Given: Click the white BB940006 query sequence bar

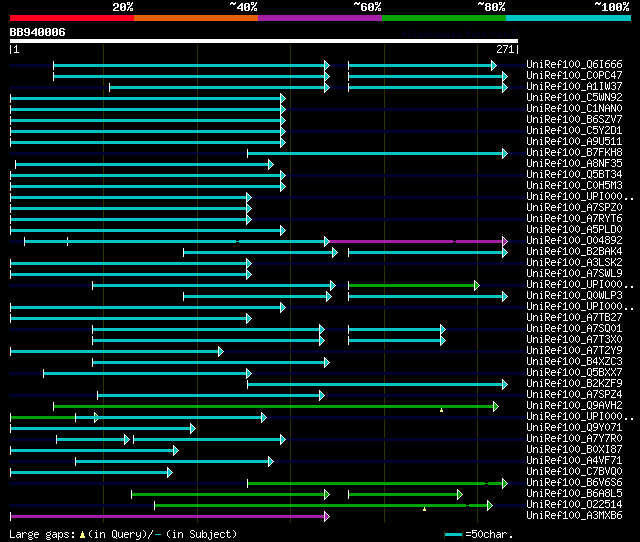Looking at the screenshot, I should pyautogui.click(x=264, y=41).
